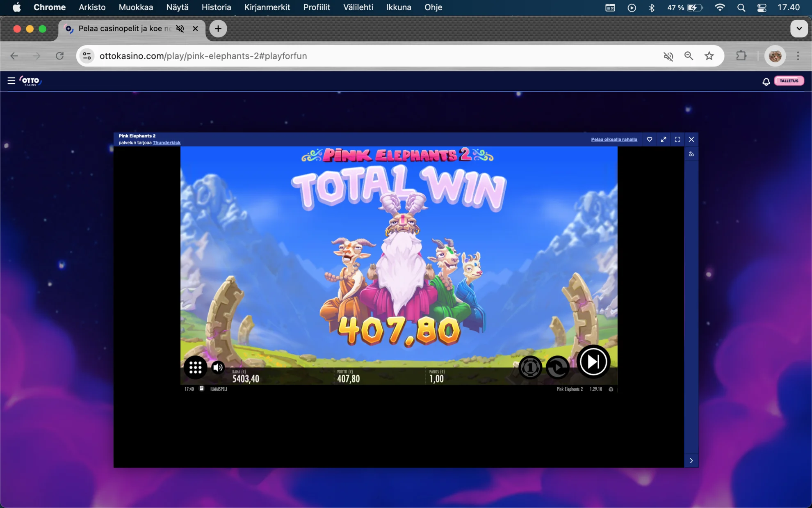
Task: Add Pink Elephants 2 to favorites
Action: tap(650, 140)
